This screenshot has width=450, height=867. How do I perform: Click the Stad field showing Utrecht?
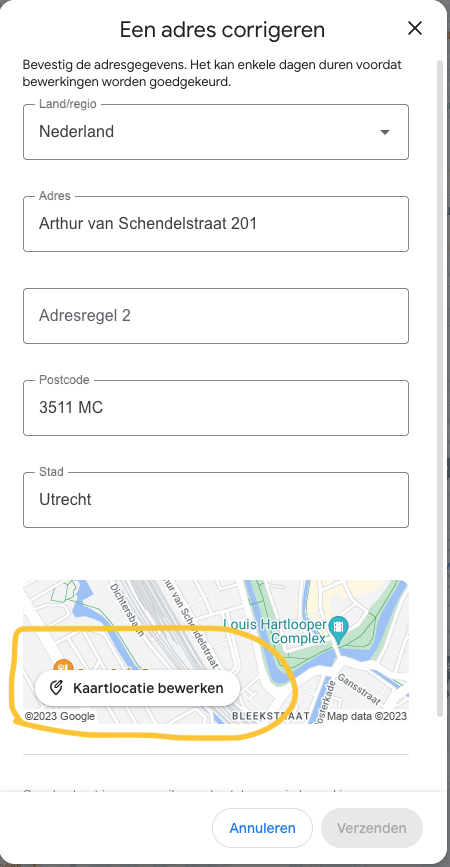[216, 500]
